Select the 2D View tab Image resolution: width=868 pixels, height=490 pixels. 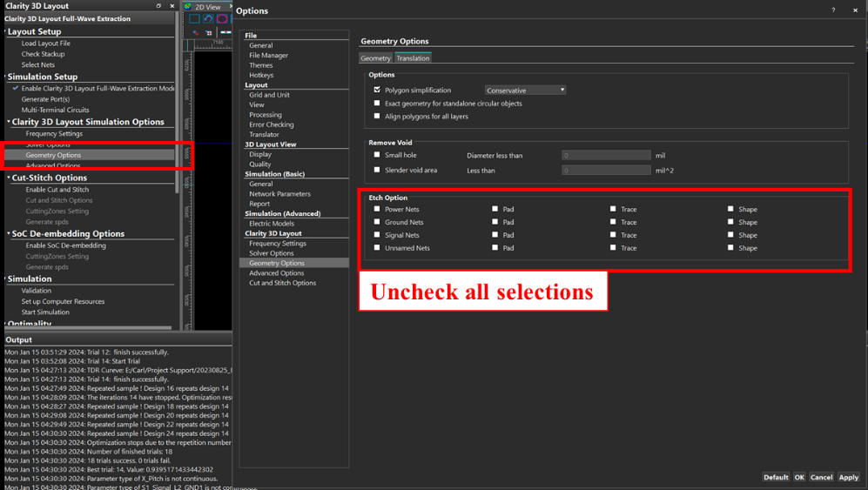point(207,7)
